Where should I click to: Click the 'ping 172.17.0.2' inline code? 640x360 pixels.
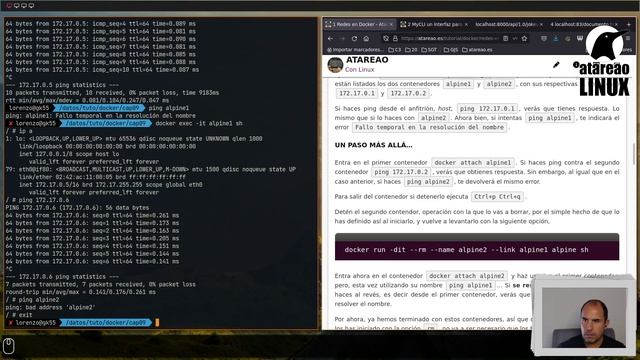(x=401, y=172)
